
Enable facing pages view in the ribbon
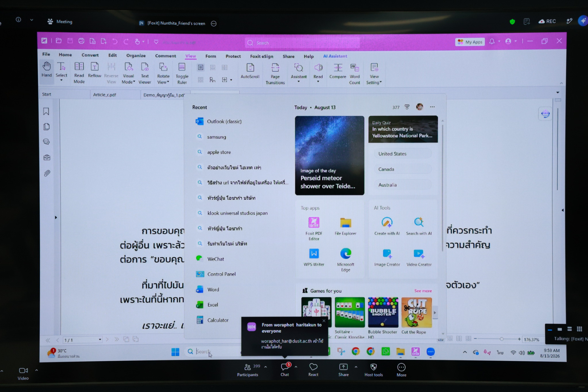click(x=224, y=68)
